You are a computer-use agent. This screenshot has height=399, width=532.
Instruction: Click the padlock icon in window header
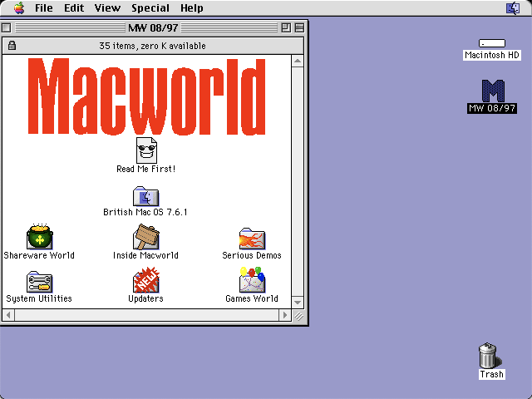(x=12, y=46)
